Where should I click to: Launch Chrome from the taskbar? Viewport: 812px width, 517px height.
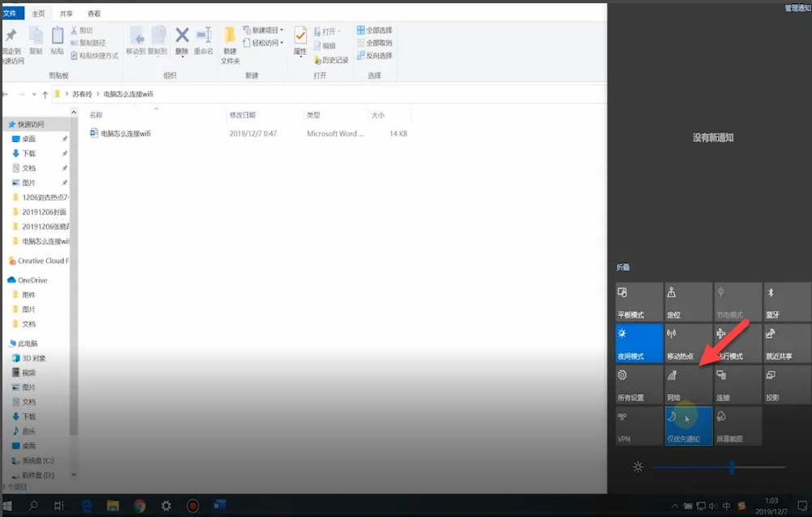[139, 506]
